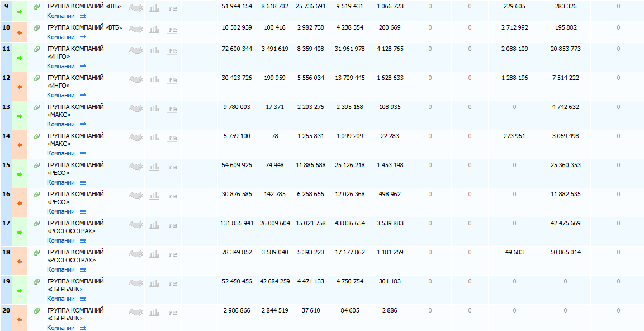Image resolution: width=644 pixels, height=331 pixels.
Task: Click the value 6 258 656
Action: [x=310, y=194]
